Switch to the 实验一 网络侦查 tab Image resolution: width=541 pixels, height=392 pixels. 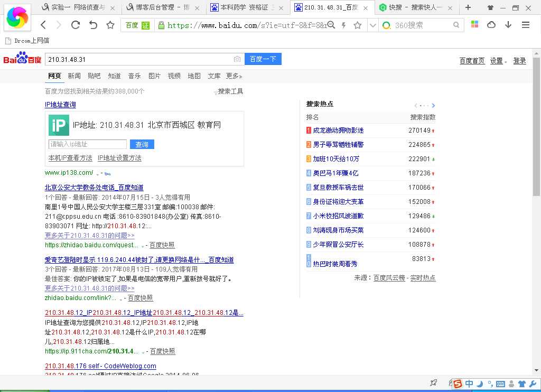78,7
